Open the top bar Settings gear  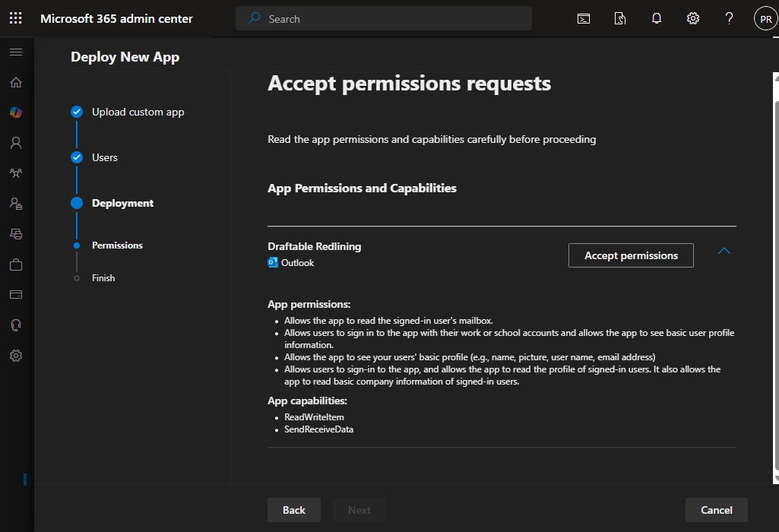pyautogui.click(x=693, y=19)
